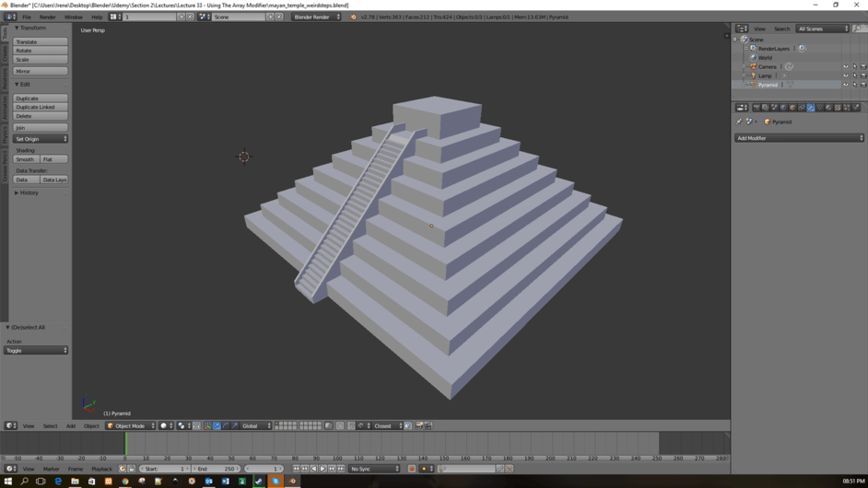Click the World icon in outliner

point(754,58)
